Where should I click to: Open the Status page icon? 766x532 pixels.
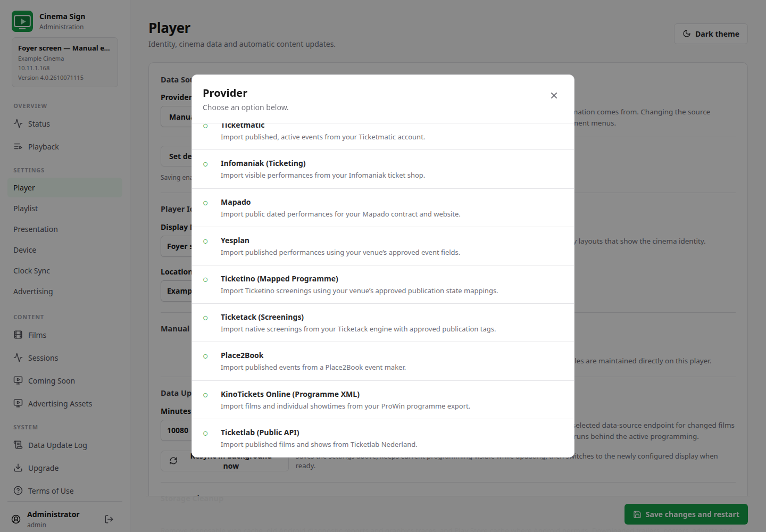coord(18,123)
